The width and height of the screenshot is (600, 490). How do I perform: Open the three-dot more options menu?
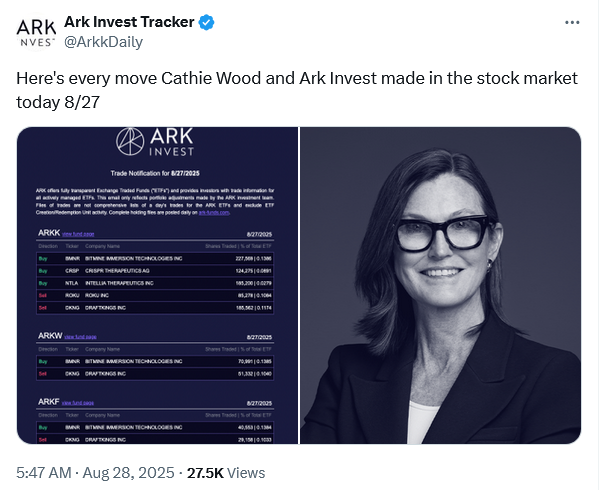(571, 22)
